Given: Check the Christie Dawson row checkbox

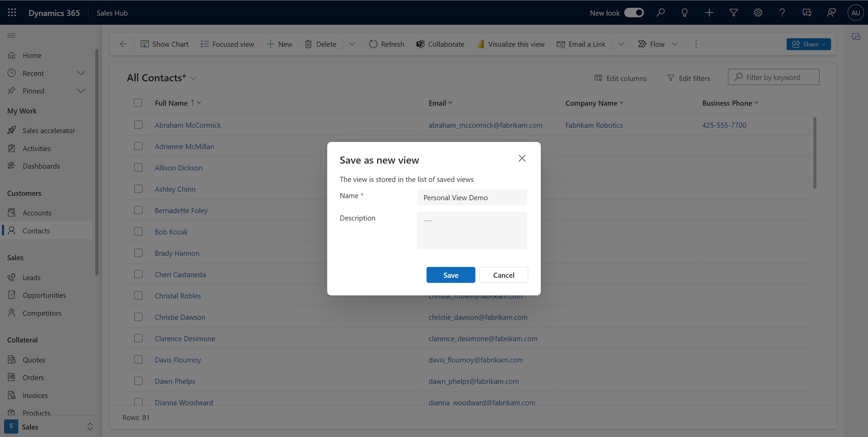Looking at the screenshot, I should pos(138,317).
